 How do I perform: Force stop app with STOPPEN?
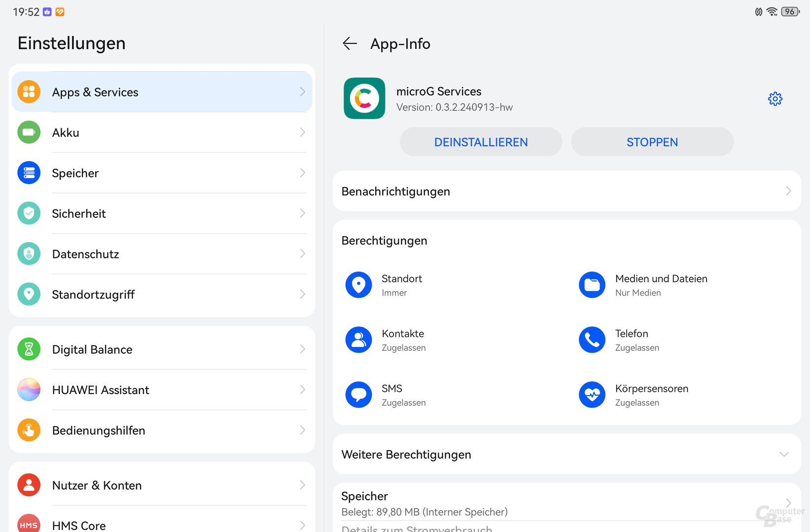point(652,142)
